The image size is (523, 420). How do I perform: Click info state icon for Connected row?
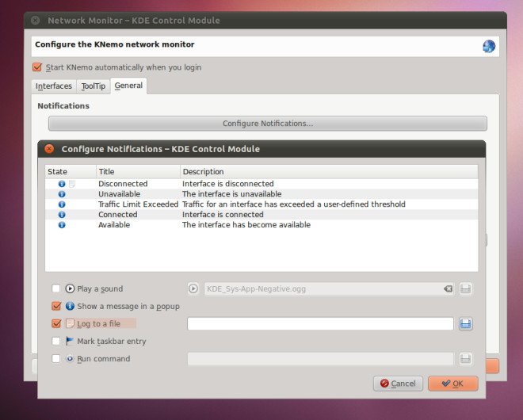[62, 215]
